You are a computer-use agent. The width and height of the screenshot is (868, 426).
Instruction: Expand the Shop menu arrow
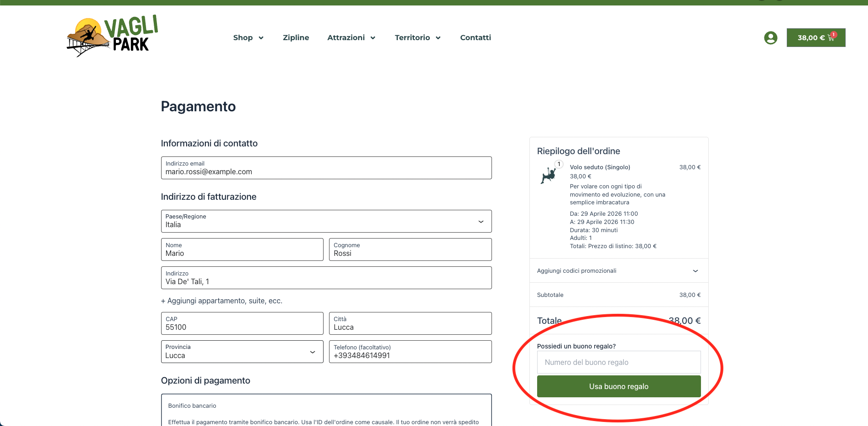261,38
